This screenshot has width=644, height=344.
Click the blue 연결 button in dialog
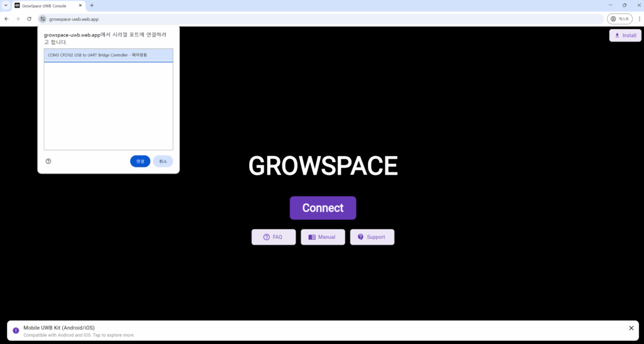pyautogui.click(x=140, y=162)
